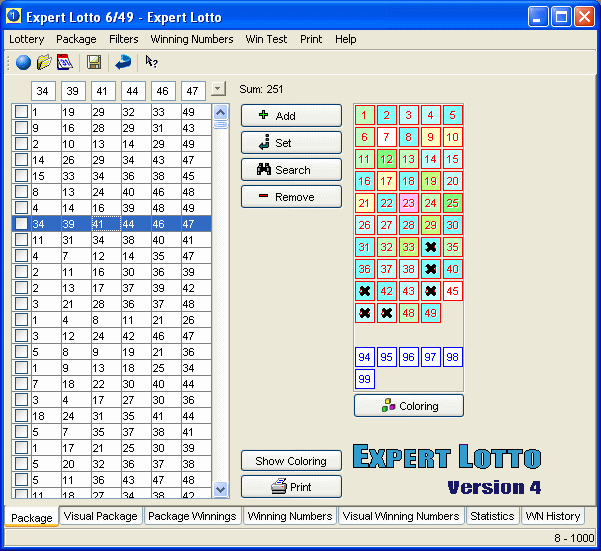Image resolution: width=601 pixels, height=551 pixels.
Task: Tick the checkbox for row 2 10 13 14 29 49
Action: click(x=21, y=144)
